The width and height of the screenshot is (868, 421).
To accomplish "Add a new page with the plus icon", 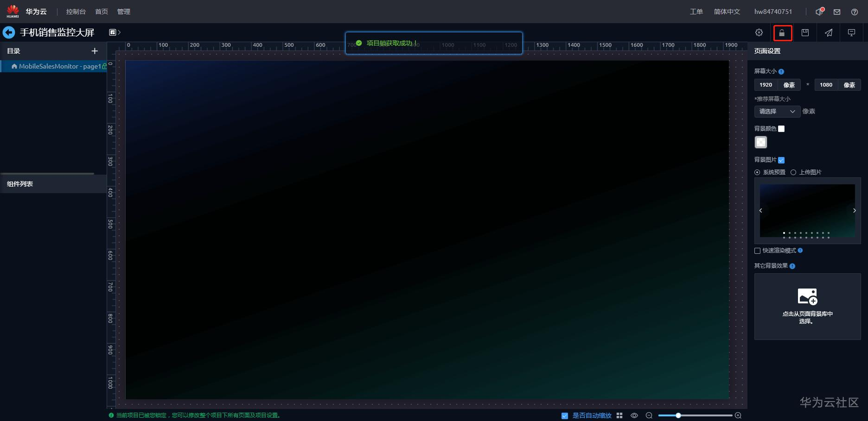I will click(x=95, y=51).
